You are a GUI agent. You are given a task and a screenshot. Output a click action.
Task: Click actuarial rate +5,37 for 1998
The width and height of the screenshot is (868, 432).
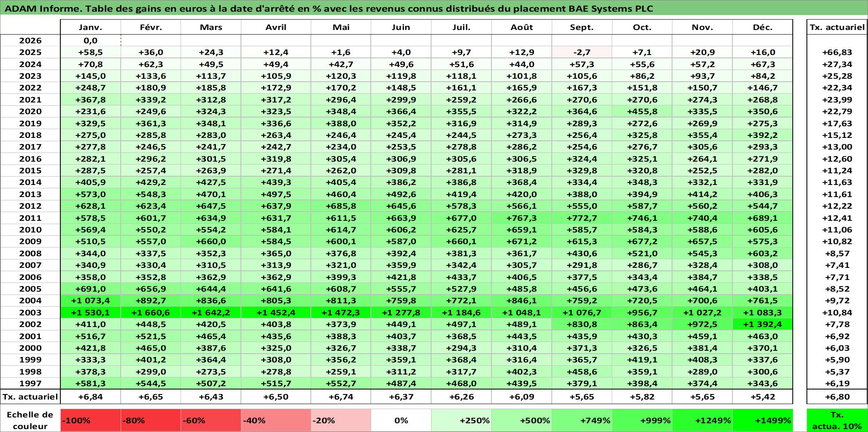[837, 372]
